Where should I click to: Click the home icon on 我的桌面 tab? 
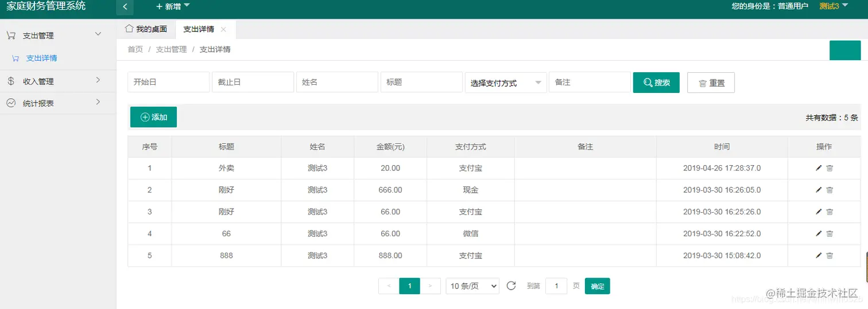129,28
